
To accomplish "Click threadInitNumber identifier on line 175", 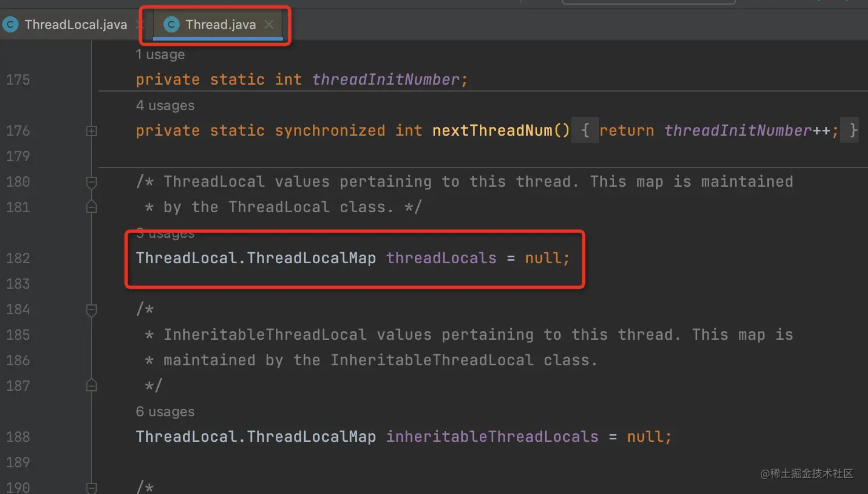I will click(x=386, y=79).
